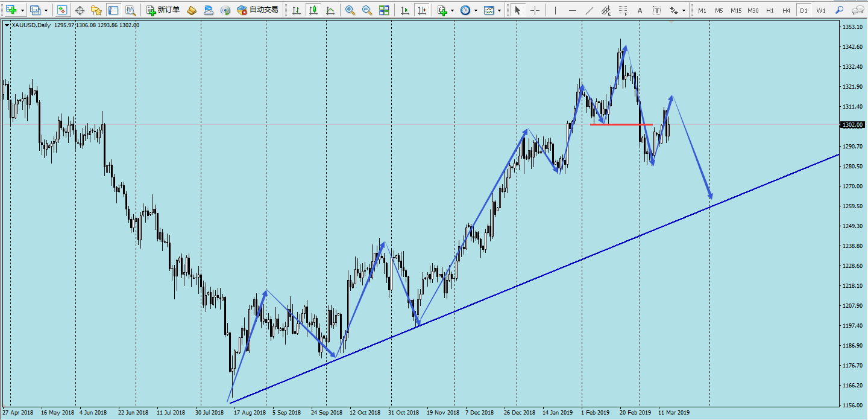Expand the Arrows objects dropdown
Viewport: 868px width, 420px height.
coord(684,10)
